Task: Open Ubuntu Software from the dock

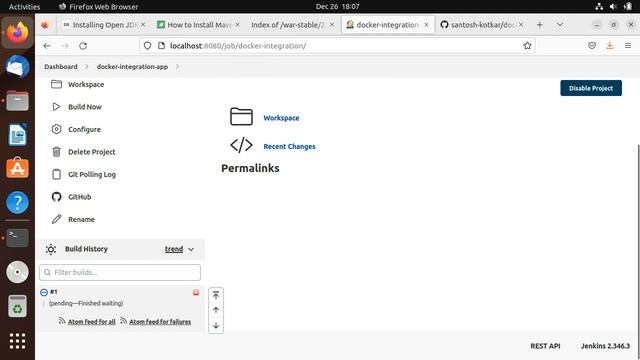Action: pyautogui.click(x=18, y=169)
